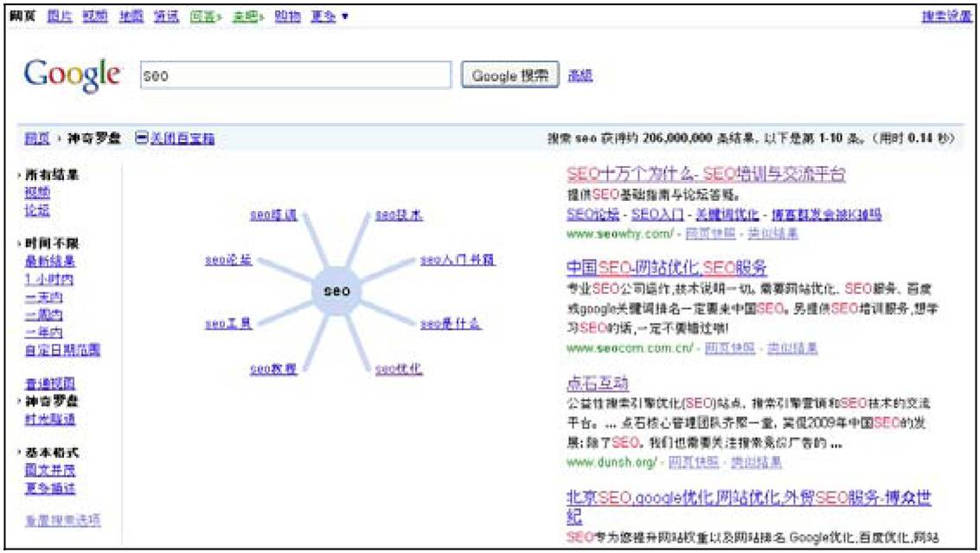Open the seo工具 spoke of the wheel
The height and width of the screenshot is (553, 980).
pyautogui.click(x=228, y=324)
